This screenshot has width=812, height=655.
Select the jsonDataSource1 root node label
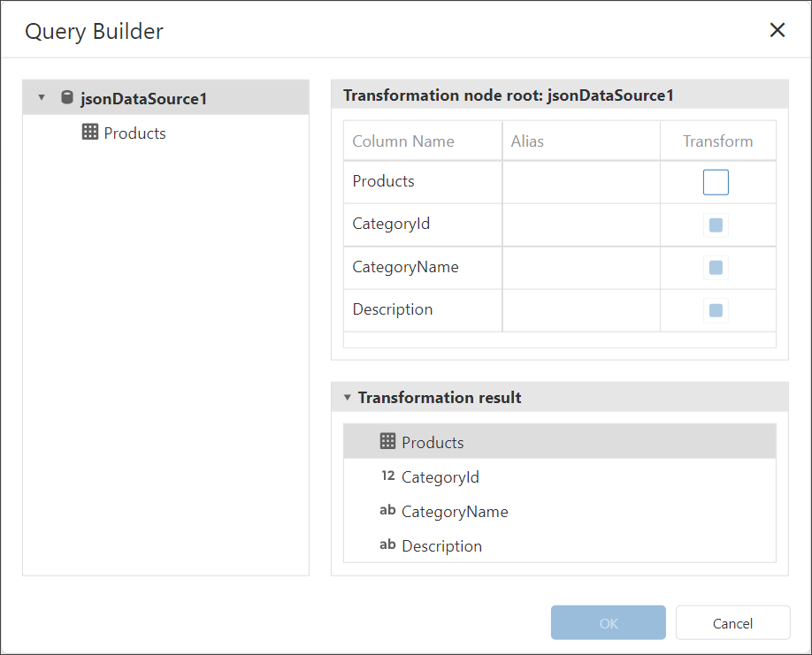pos(143,99)
